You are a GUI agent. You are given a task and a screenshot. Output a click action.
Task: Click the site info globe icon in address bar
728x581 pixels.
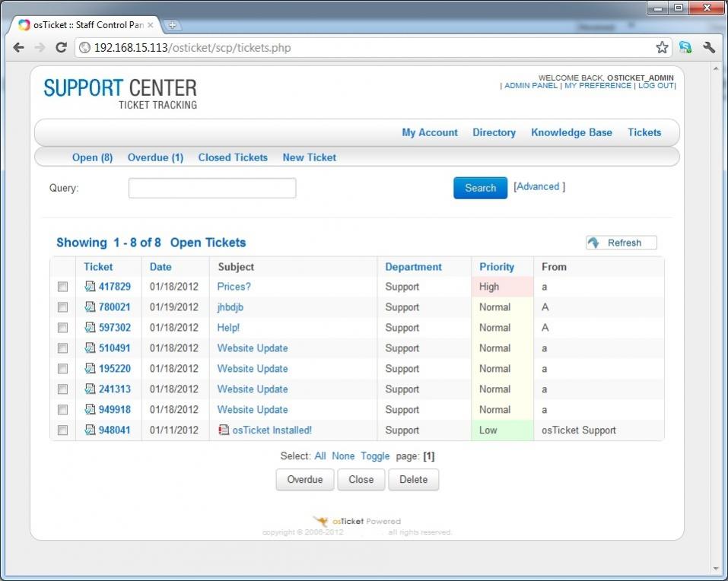(x=84, y=47)
